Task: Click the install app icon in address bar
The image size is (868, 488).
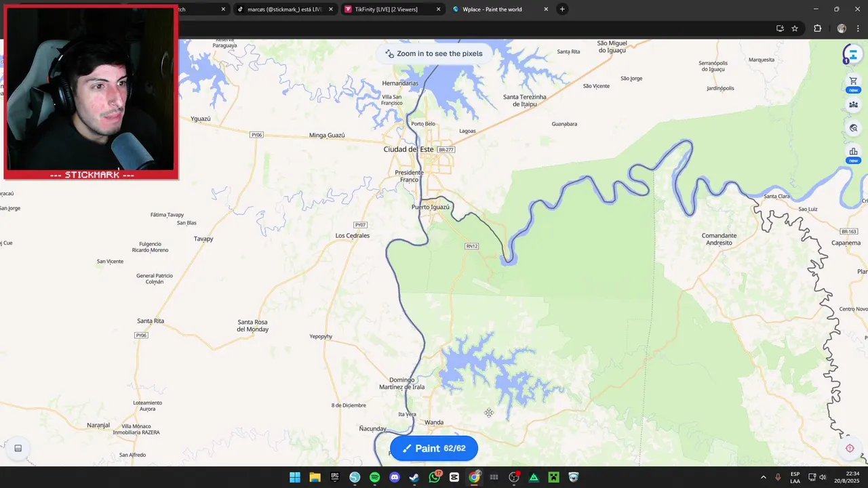Action: [x=780, y=28]
